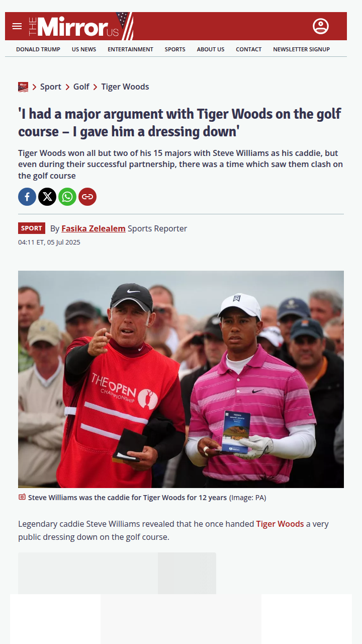Share the article via WhatsApp
The width and height of the screenshot is (362, 644).
pyautogui.click(x=67, y=197)
